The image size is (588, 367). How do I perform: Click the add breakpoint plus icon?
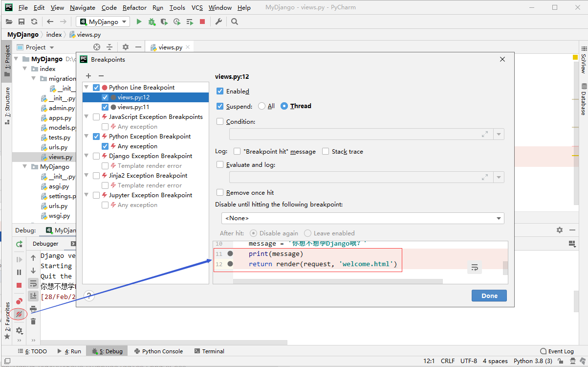click(x=88, y=76)
